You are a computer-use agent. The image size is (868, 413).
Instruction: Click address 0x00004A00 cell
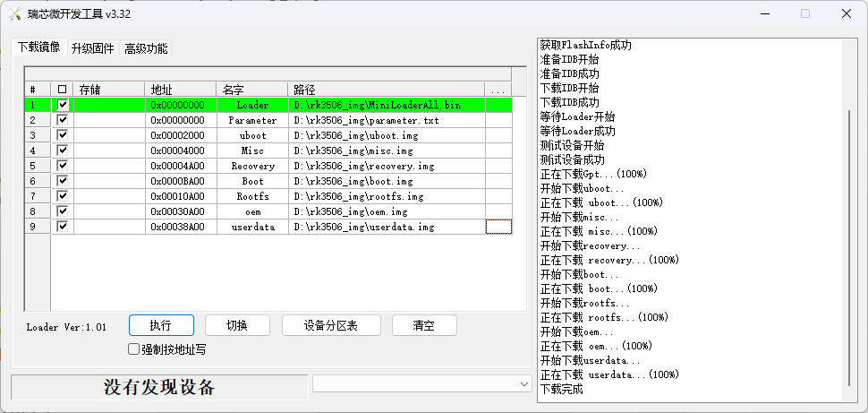tap(181, 166)
